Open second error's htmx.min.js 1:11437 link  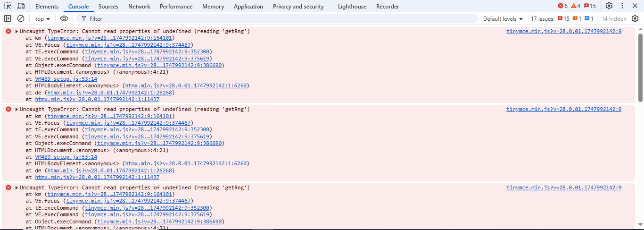pos(97,177)
